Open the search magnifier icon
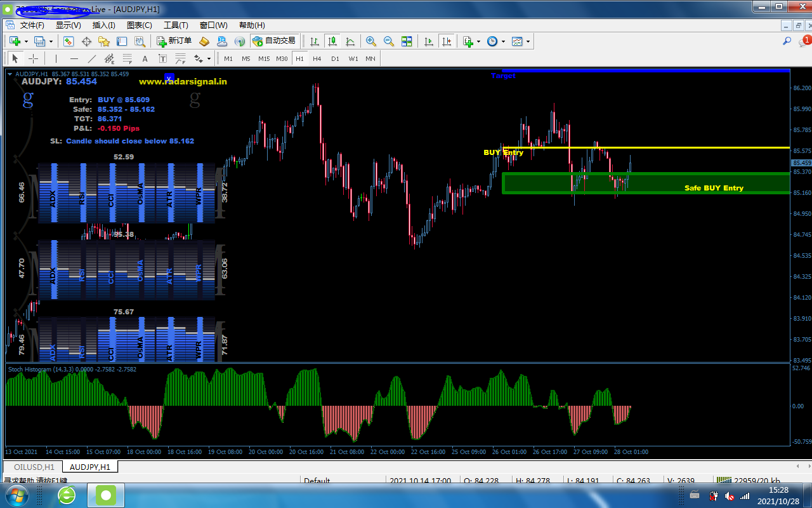This screenshot has width=812, height=508. (787, 41)
